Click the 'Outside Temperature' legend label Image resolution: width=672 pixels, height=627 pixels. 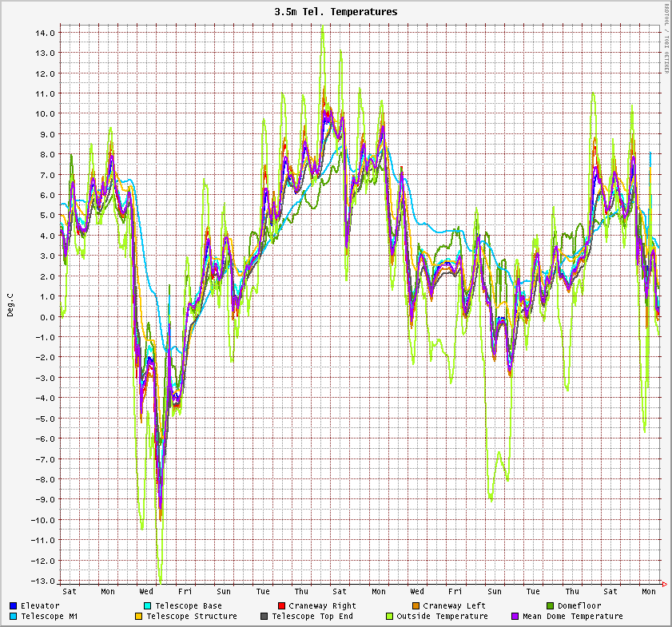click(x=442, y=617)
